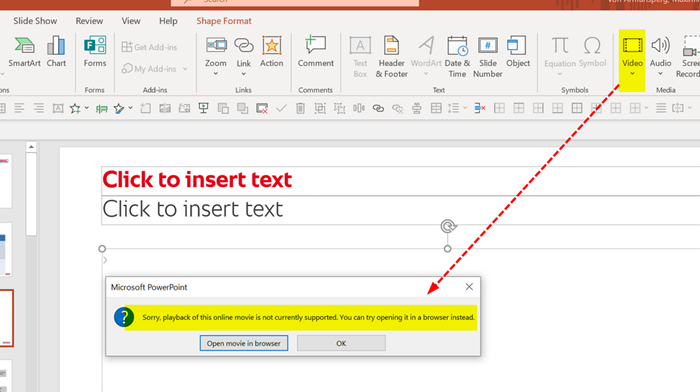This screenshot has width=700, height=392.
Task: Insert Slide Number
Action: tap(488, 57)
